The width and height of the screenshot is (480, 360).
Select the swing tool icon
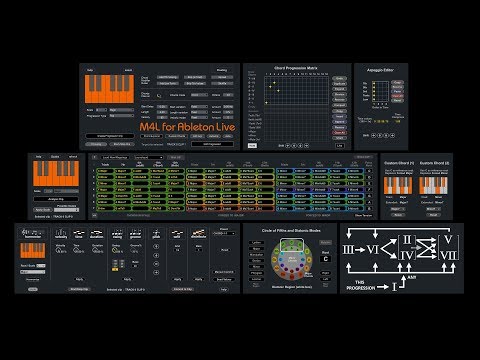[117, 233]
